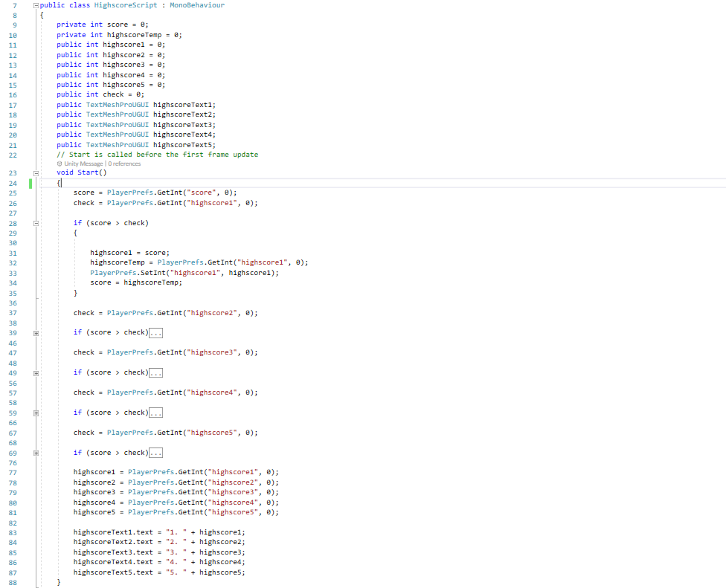Click the highscore3 GetInt assignment on line 79
This screenshot has width=726, height=588.
click(x=176, y=492)
